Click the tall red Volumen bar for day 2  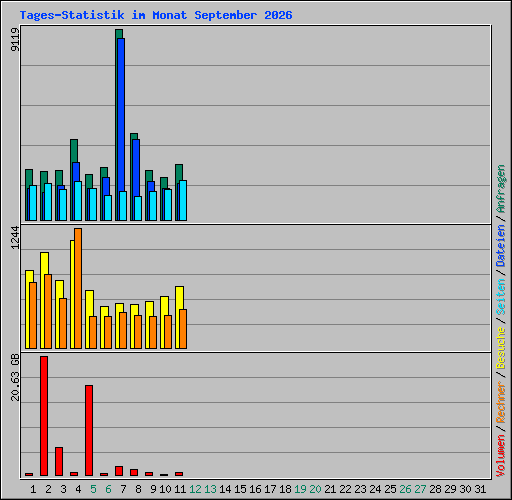tap(44, 416)
